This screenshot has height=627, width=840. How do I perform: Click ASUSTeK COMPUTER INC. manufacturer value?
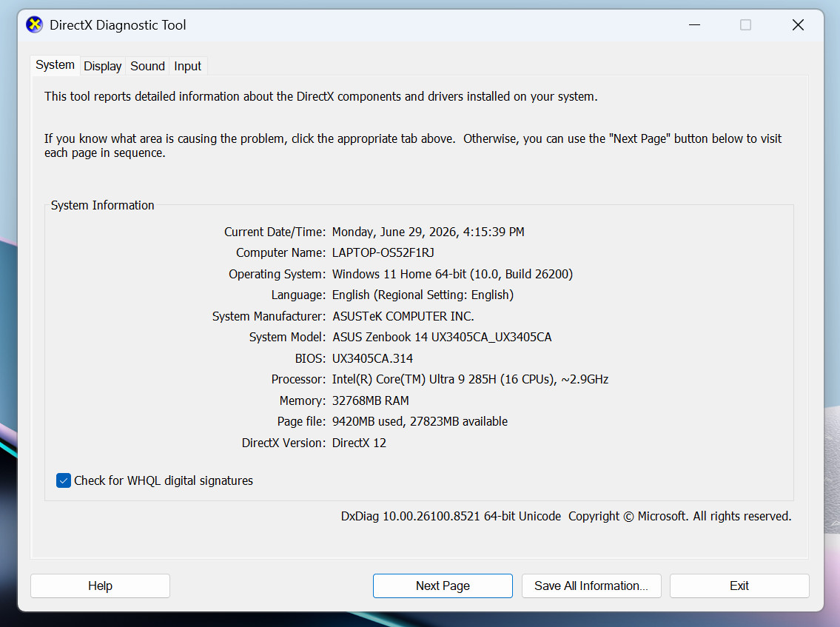coord(403,316)
